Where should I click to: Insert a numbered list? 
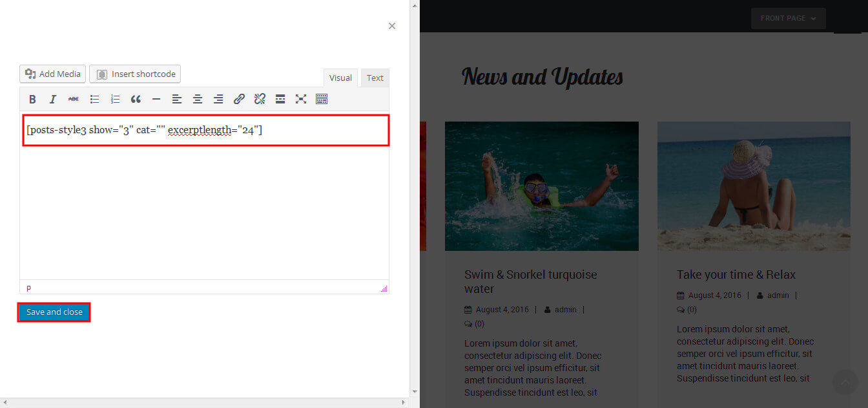click(115, 99)
